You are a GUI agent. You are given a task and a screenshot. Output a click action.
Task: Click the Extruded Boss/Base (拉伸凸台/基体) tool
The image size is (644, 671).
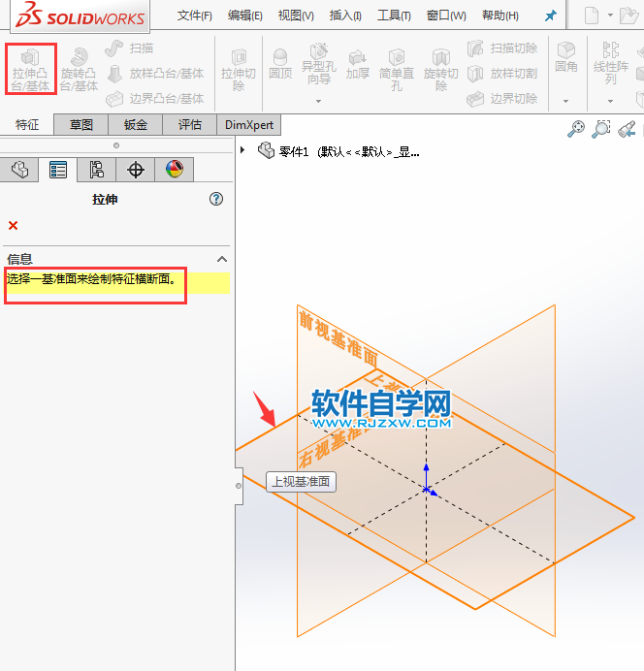point(30,69)
